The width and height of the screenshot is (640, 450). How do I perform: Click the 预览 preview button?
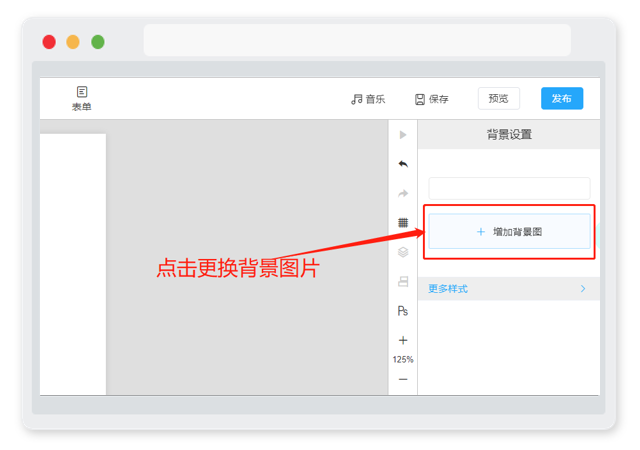[498, 98]
